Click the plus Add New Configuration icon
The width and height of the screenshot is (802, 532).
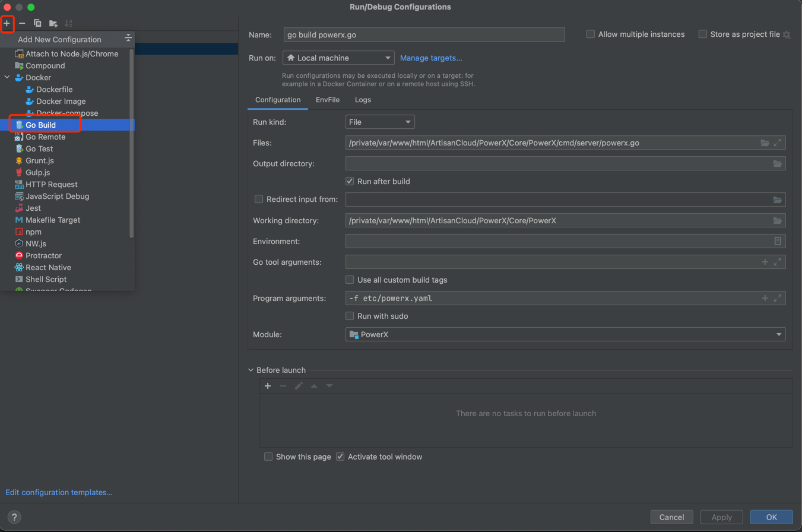coord(7,23)
